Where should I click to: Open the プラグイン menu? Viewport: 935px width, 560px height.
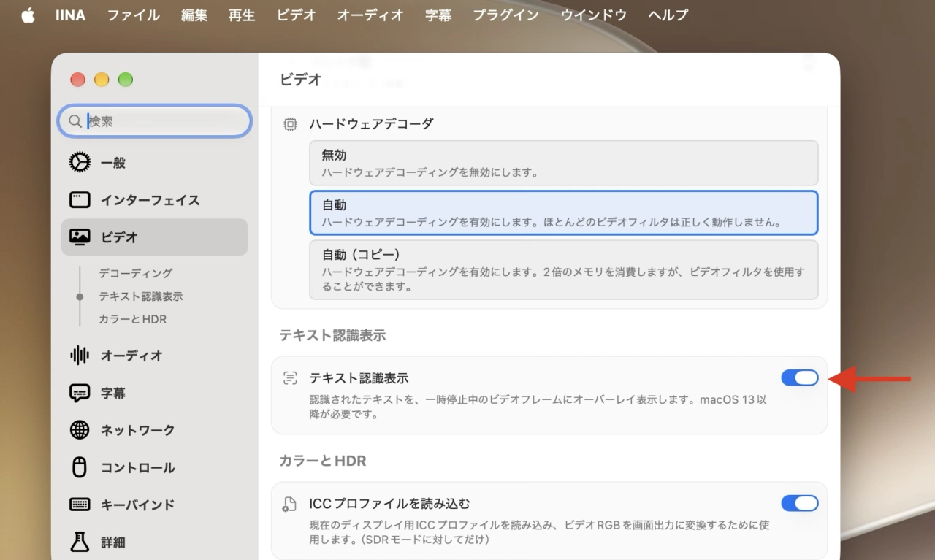point(506,15)
